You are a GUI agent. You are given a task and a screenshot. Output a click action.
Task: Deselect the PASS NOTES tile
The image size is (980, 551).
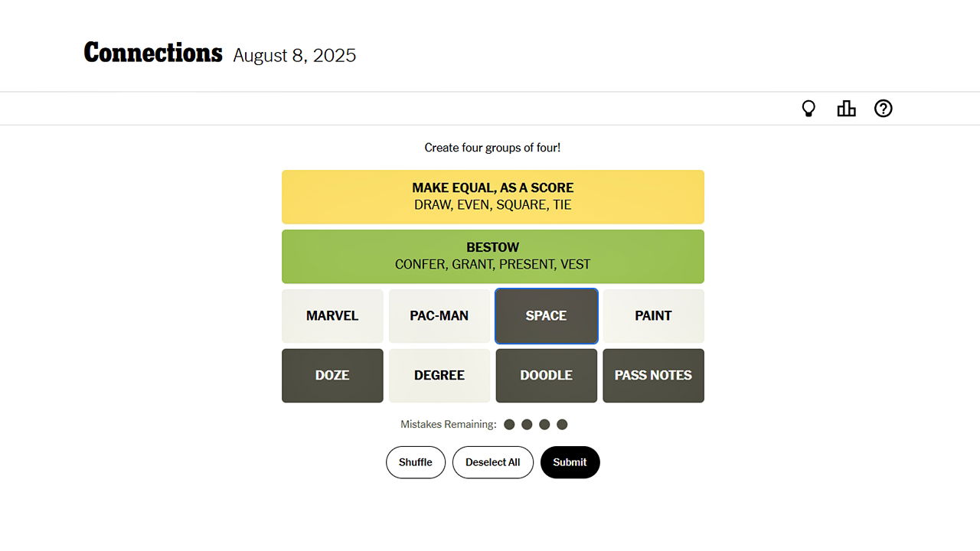654,375
